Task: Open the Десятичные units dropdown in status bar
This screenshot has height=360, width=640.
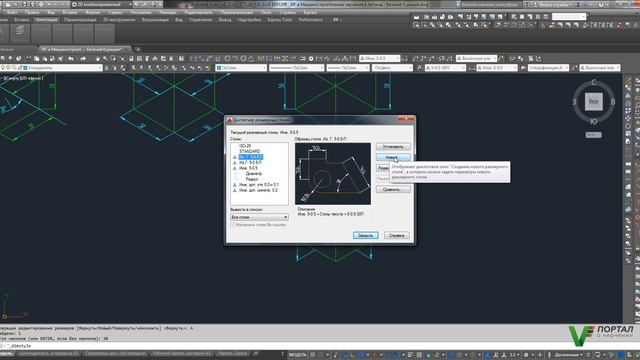Action: (567, 355)
